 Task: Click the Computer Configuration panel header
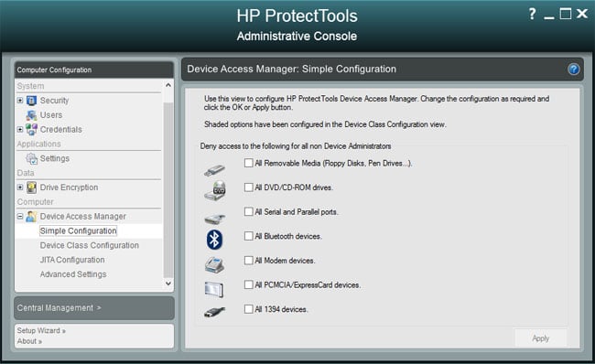(x=93, y=70)
